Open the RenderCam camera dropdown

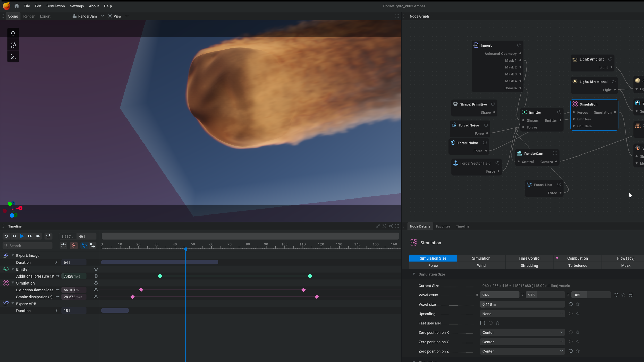pos(88,16)
